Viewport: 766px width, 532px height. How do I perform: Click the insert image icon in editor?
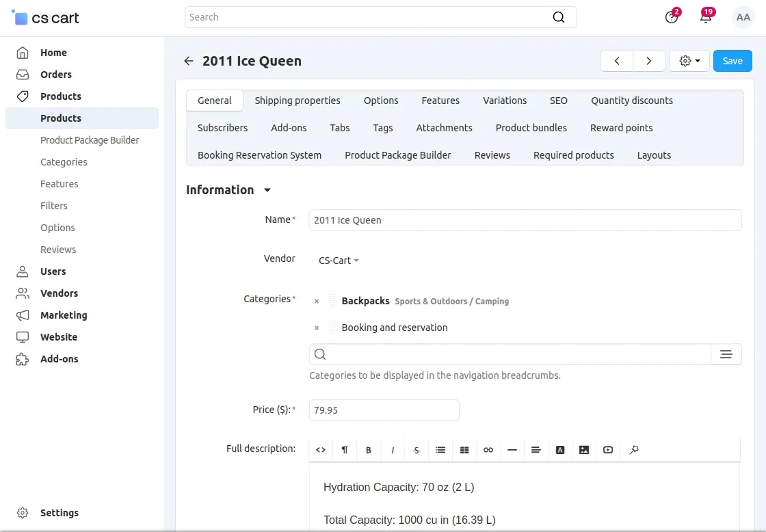click(x=584, y=450)
